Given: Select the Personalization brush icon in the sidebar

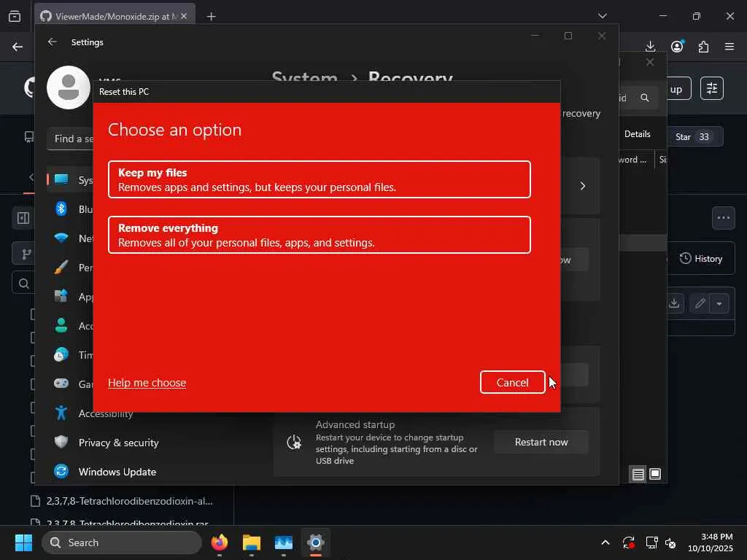Looking at the screenshot, I should click(61, 267).
